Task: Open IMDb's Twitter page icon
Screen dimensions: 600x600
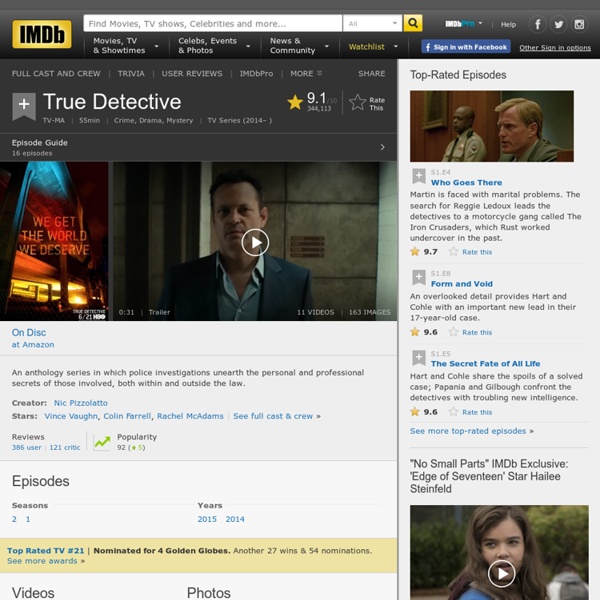Action: click(558, 24)
